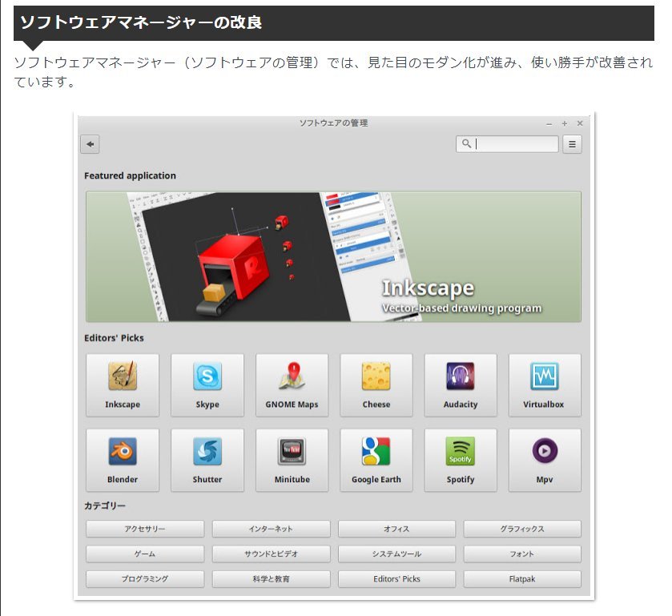Click the Cheese app icon

[376, 384]
